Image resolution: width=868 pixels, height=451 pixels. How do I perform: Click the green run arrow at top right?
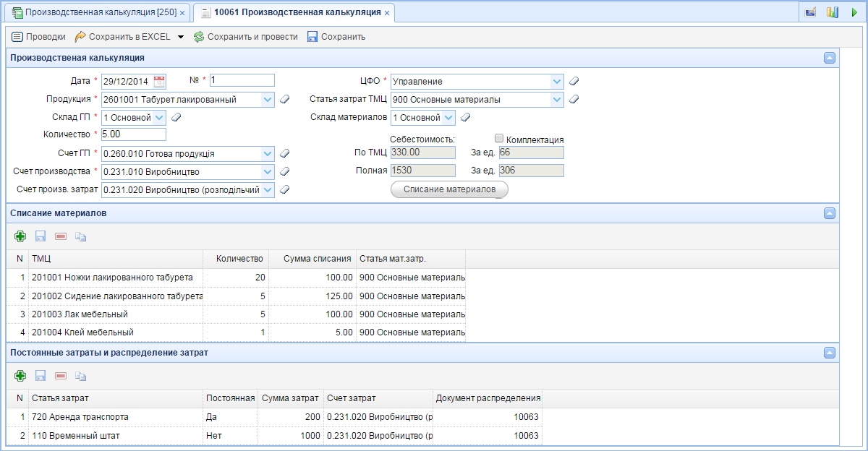(x=854, y=12)
